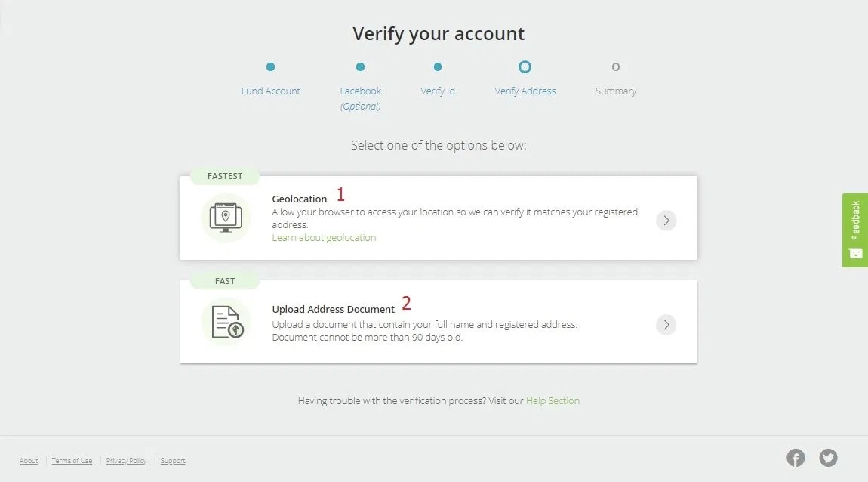The height and width of the screenshot is (482, 868).
Task: Open the Twitter icon in the footer
Action: (828, 458)
